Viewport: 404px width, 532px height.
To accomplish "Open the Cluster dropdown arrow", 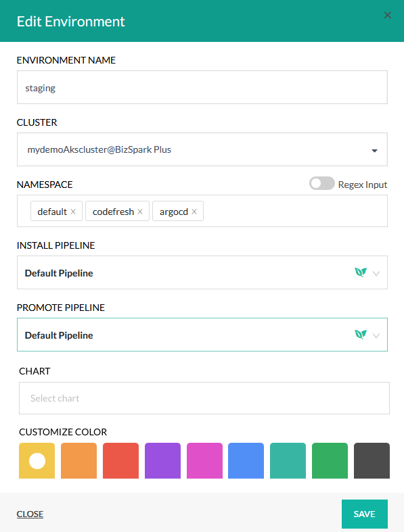I will (x=374, y=151).
